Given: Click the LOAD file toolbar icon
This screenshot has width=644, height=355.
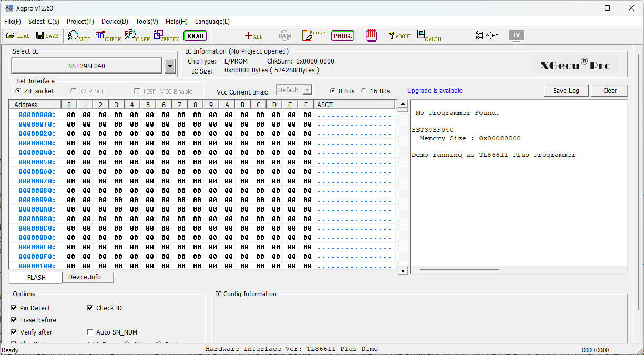Looking at the screenshot, I should tap(18, 36).
